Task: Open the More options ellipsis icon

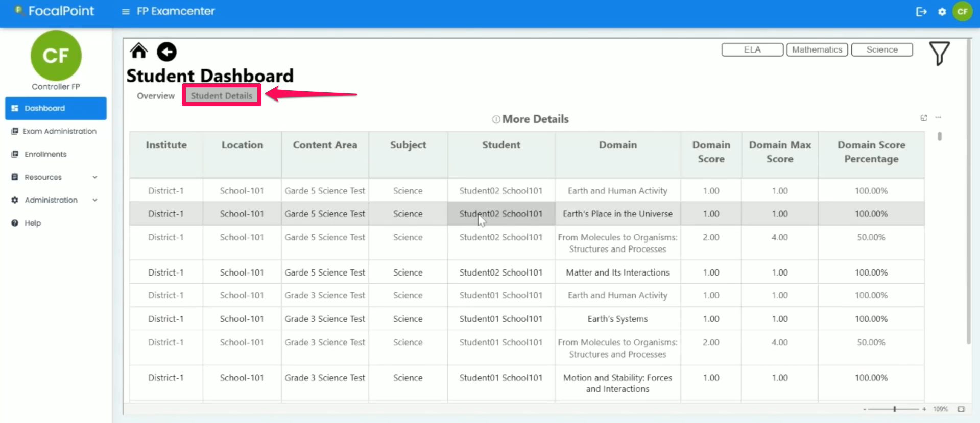Action: coord(938,118)
